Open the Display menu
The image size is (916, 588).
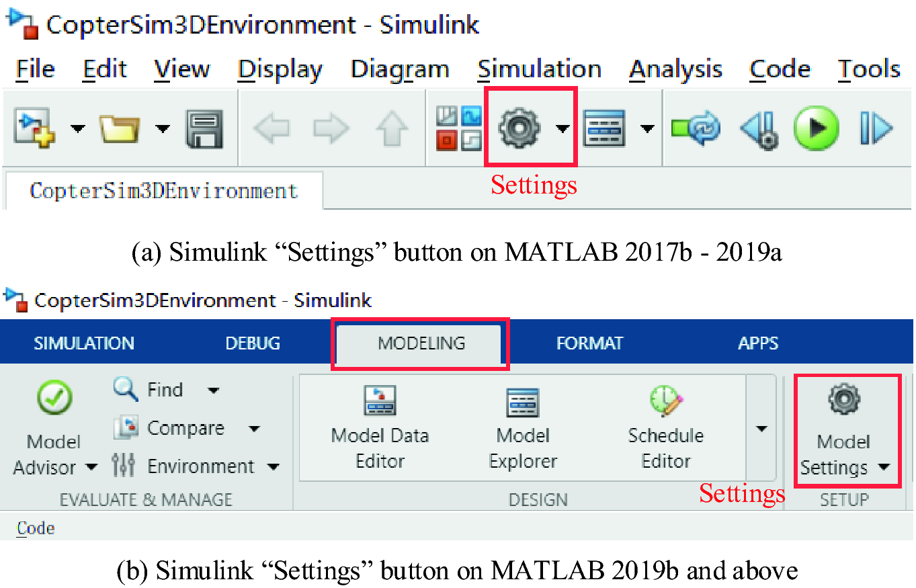click(280, 70)
